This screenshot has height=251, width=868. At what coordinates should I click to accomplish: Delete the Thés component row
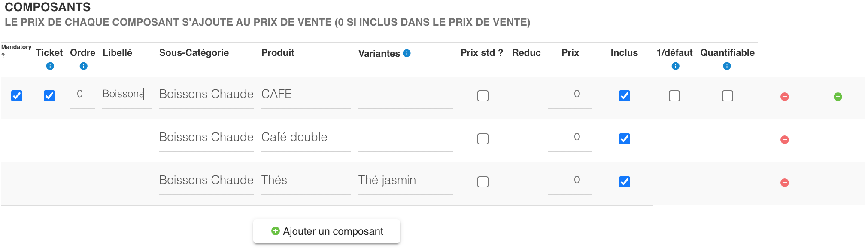784,183
